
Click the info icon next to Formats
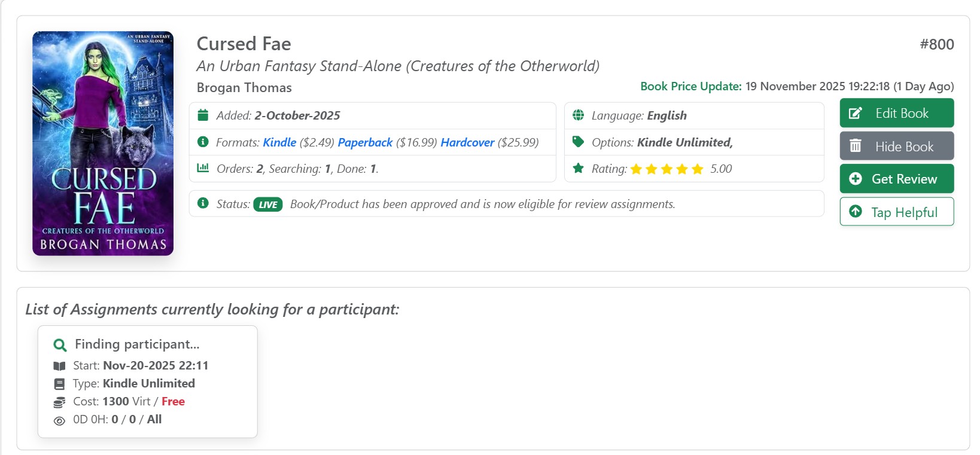(x=203, y=142)
